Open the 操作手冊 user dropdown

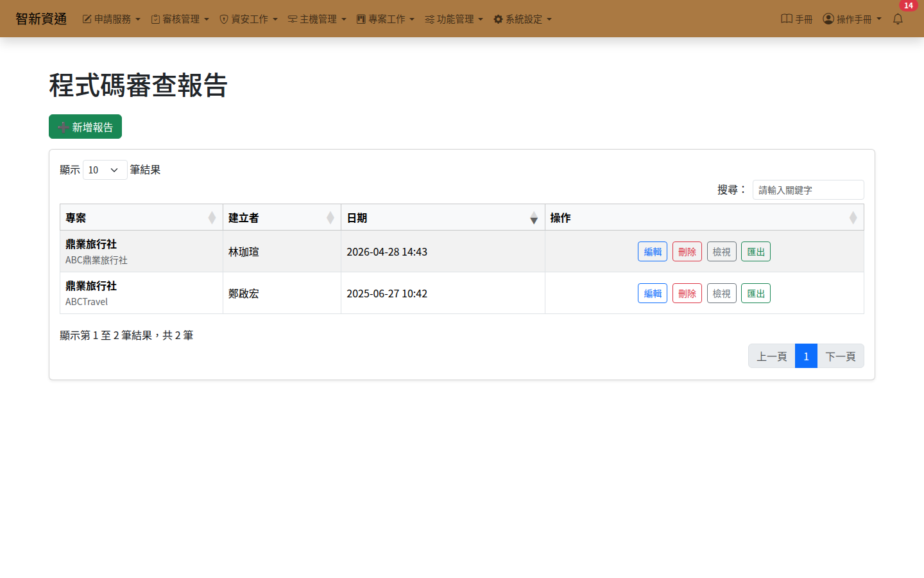(852, 19)
